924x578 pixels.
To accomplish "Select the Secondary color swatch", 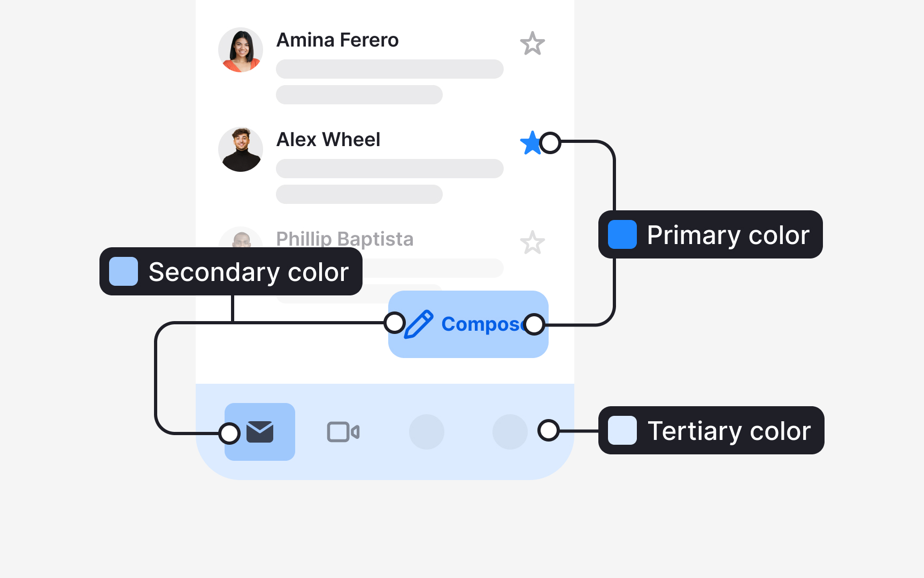I will [x=124, y=271].
